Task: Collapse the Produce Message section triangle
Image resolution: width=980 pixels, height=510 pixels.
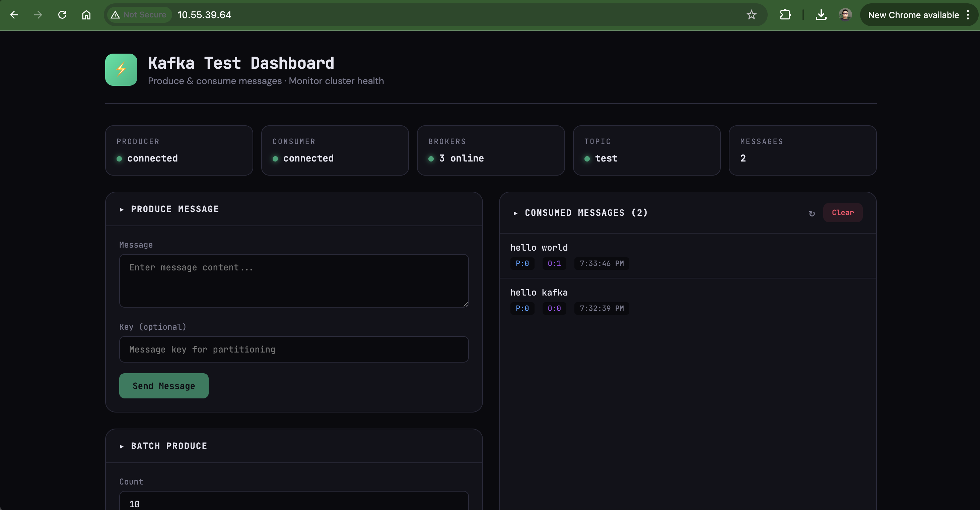Action: [x=122, y=209]
